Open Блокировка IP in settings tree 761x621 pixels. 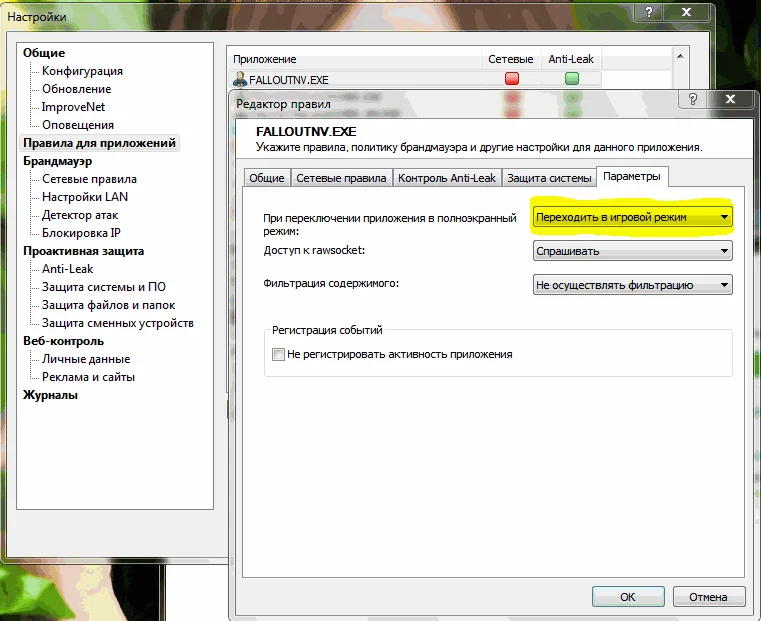pyautogui.click(x=81, y=233)
